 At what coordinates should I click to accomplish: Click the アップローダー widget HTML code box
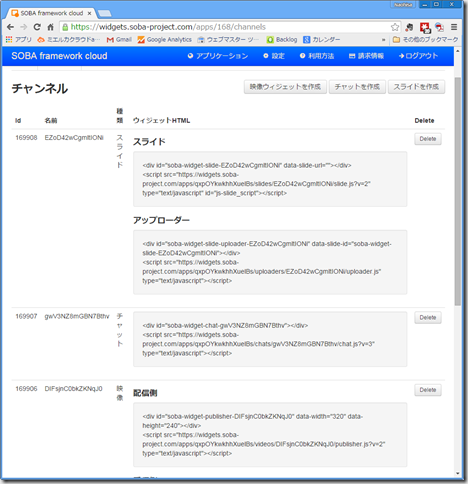coord(270,262)
